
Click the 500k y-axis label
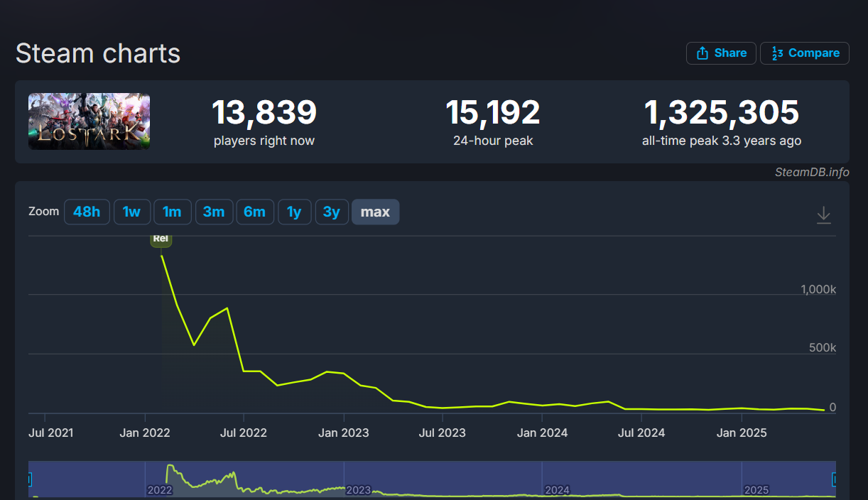[823, 348]
